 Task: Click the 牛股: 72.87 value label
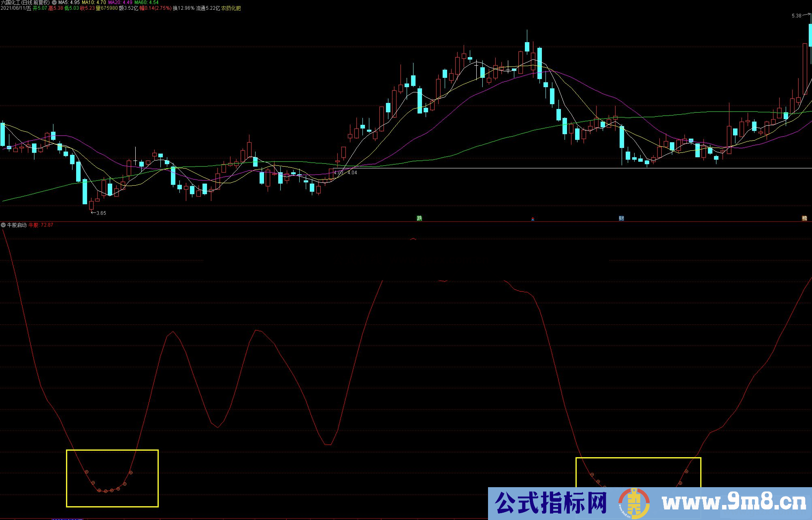pos(41,225)
